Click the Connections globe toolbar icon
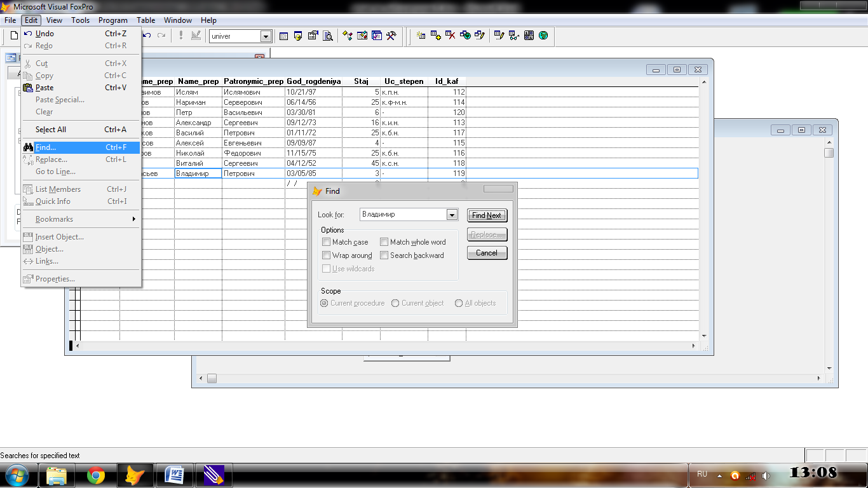Image resolution: width=868 pixels, height=488 pixels. click(x=543, y=36)
